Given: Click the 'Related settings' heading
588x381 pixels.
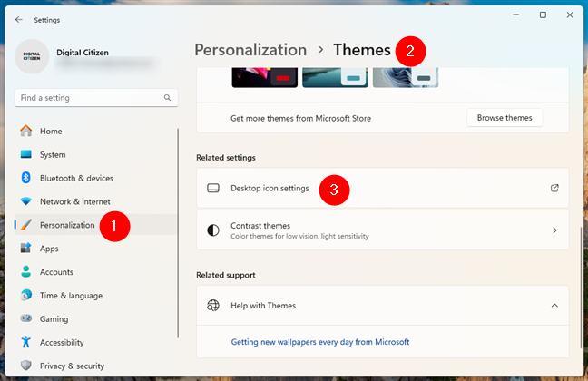Looking at the screenshot, I should (x=226, y=158).
